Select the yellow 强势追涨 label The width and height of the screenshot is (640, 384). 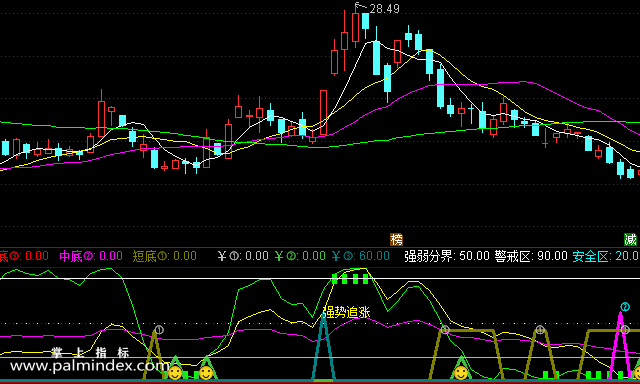346,312
